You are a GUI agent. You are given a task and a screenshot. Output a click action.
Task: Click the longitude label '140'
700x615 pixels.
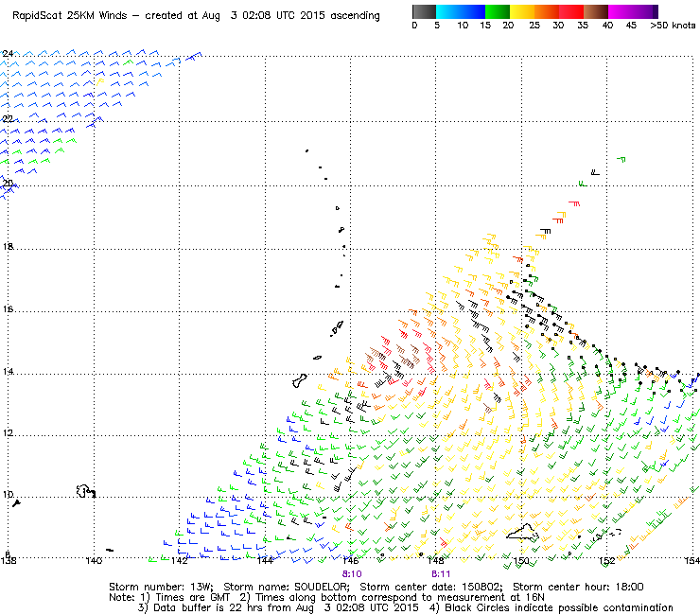tap(94, 561)
